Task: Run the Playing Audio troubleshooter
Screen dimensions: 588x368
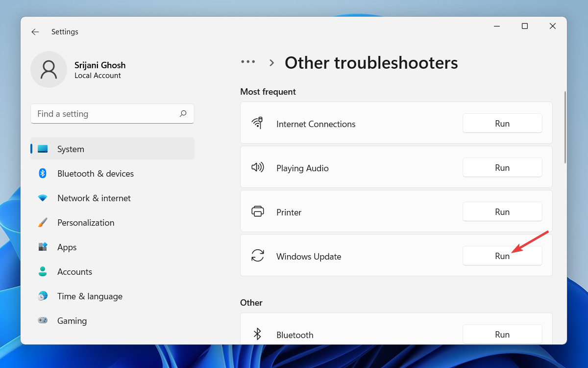Action: (x=502, y=168)
